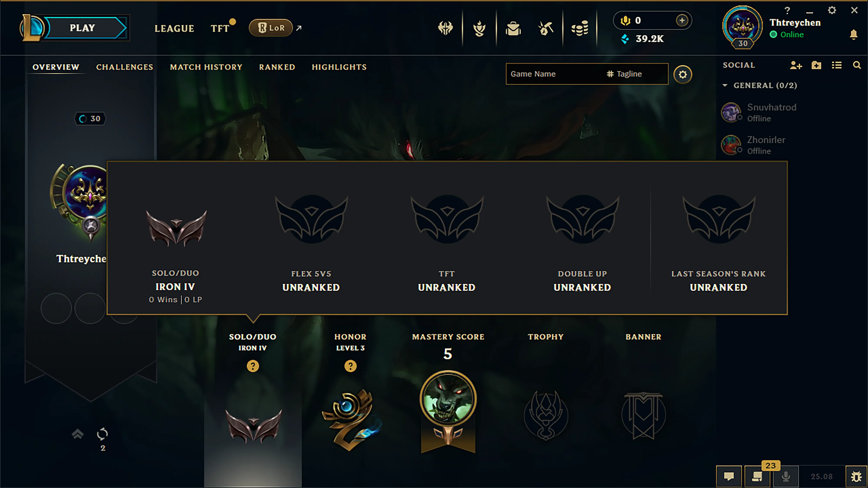Open the Loot crafting hammer icon
Viewport: 868px width, 488px height.
[x=546, y=28]
